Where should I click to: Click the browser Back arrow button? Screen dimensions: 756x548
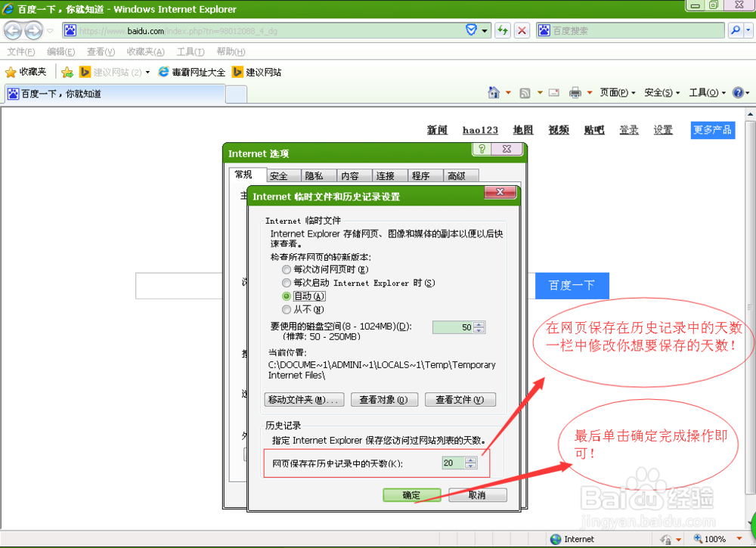click(13, 31)
